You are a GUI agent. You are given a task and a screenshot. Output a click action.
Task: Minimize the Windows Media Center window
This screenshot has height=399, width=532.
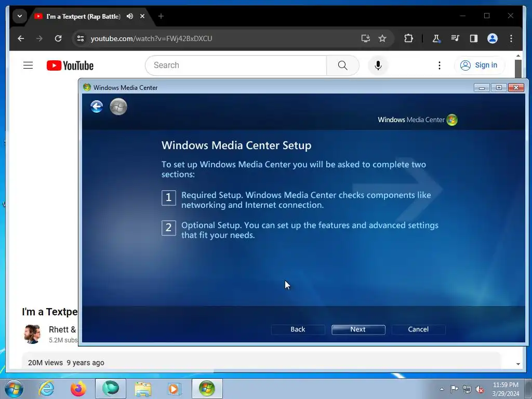482,87
